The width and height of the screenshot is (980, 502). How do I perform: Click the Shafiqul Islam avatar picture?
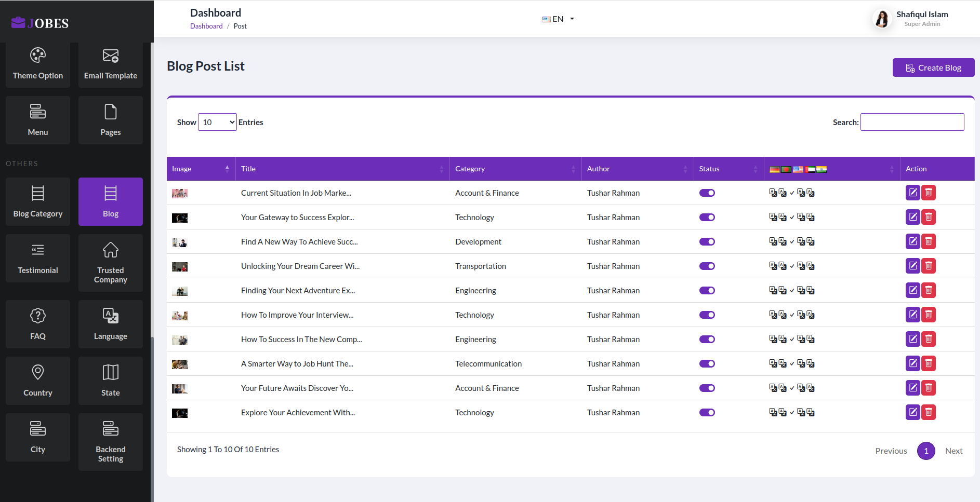(x=881, y=19)
